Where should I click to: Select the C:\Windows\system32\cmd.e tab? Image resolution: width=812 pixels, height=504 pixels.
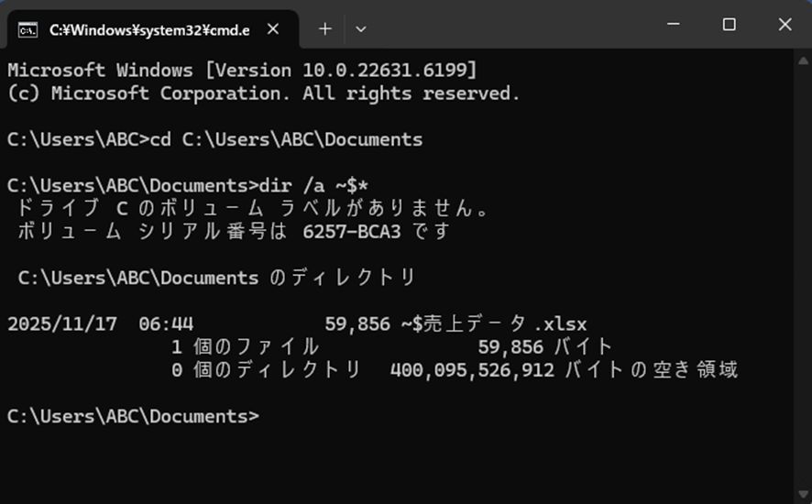click(148, 29)
